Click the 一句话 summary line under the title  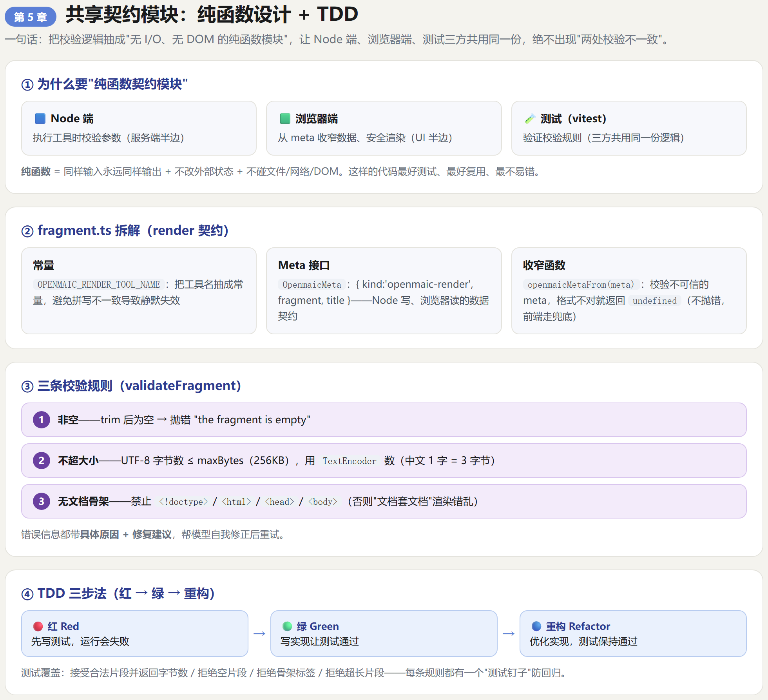(x=337, y=40)
